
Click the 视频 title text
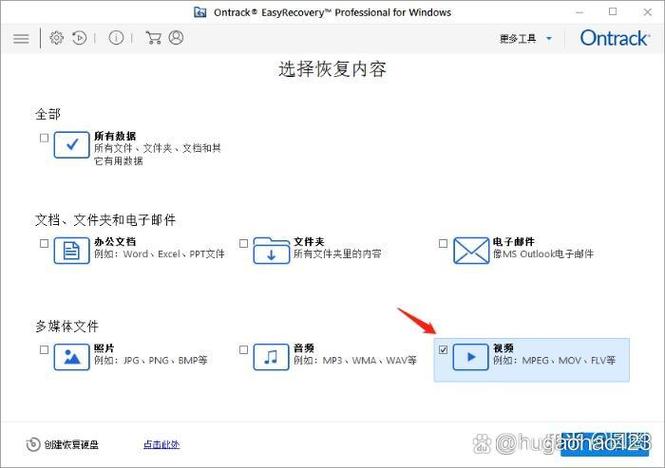(503, 348)
